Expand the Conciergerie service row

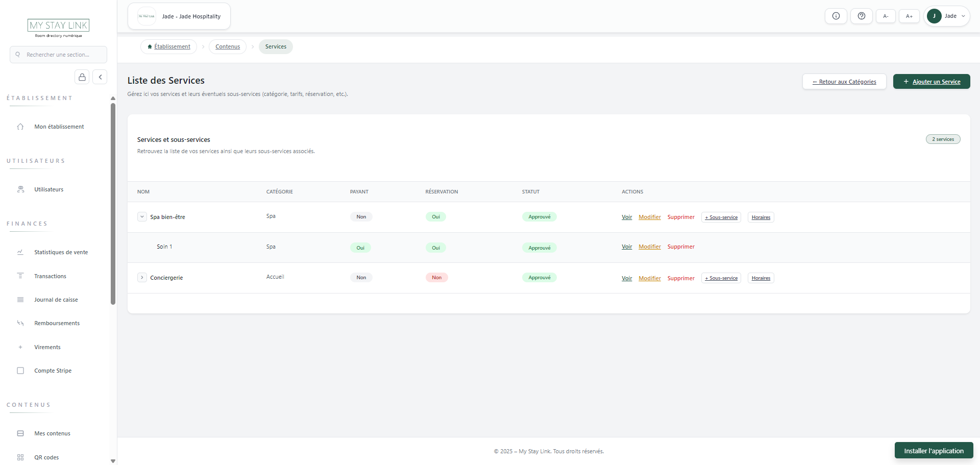click(142, 277)
